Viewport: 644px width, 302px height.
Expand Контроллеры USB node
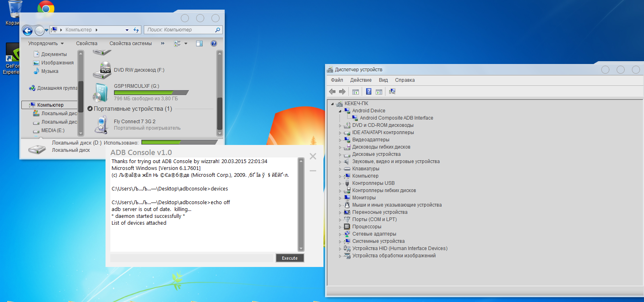340,184
